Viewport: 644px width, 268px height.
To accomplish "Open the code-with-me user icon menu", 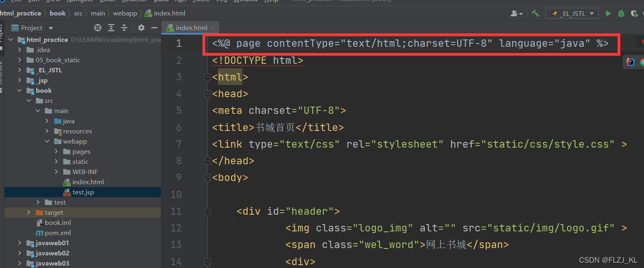I will point(517,13).
